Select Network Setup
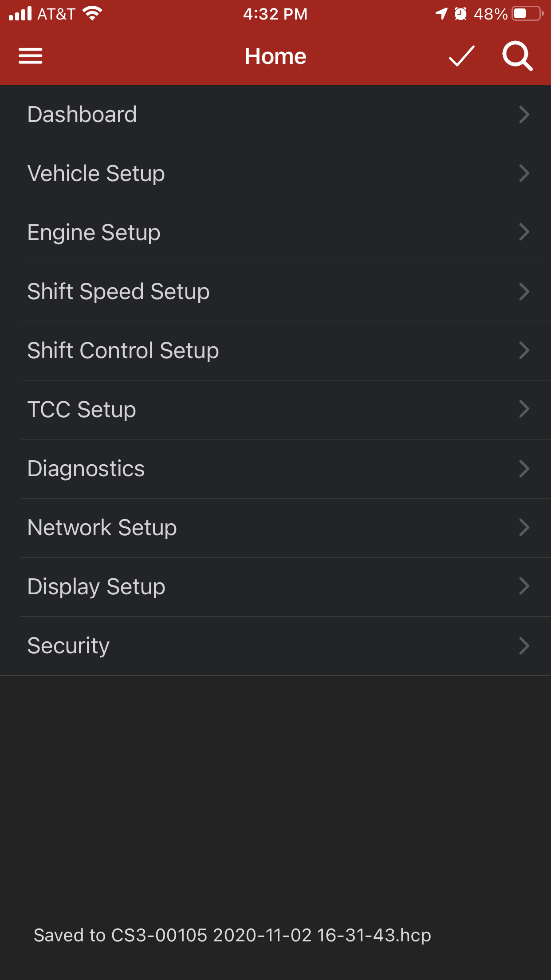Viewport: 551px width, 980px height. tap(102, 528)
